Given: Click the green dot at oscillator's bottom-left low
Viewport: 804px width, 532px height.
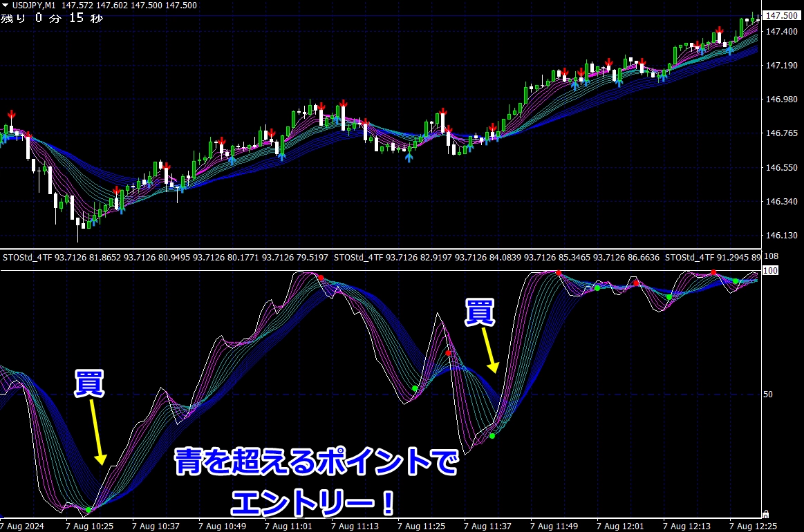Looking at the screenshot, I should coord(88,510).
